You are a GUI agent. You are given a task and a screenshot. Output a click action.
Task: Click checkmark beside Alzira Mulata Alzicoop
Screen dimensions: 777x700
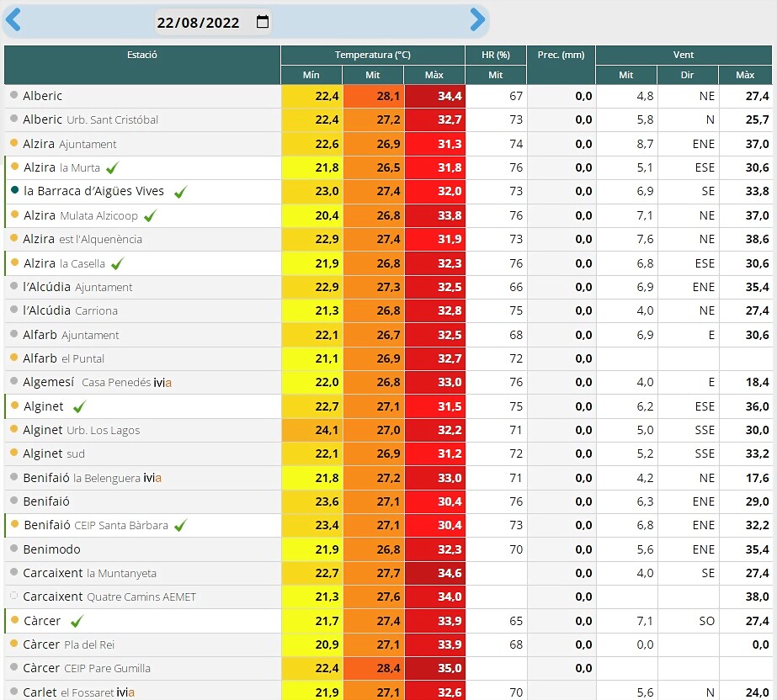coord(150,216)
